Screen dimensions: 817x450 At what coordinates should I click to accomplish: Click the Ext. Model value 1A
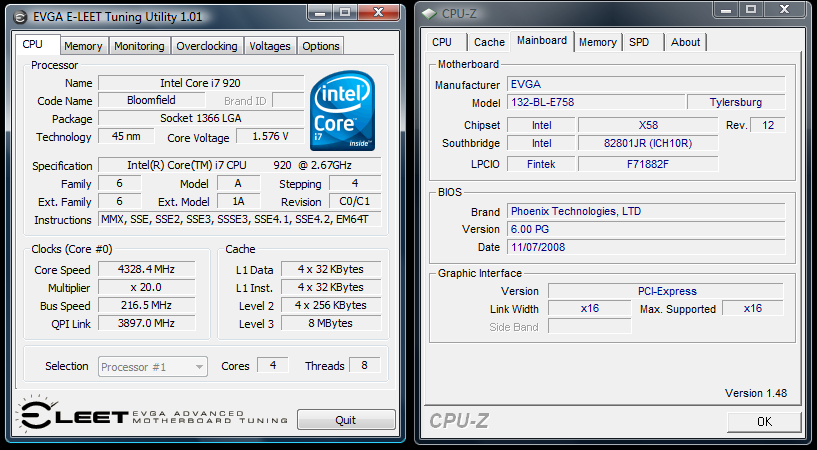238,201
